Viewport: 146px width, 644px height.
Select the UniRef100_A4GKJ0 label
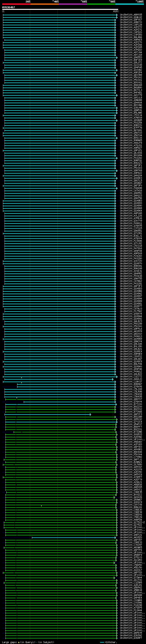(x=131, y=379)
